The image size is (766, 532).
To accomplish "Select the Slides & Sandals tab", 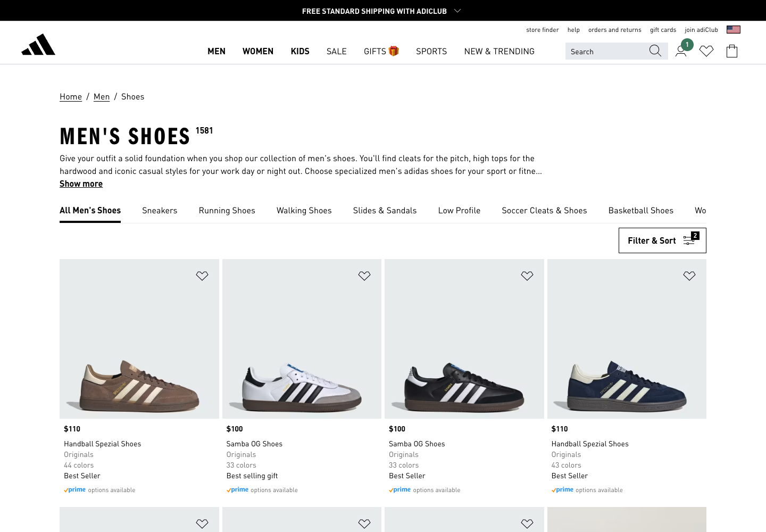I will 385,210.
